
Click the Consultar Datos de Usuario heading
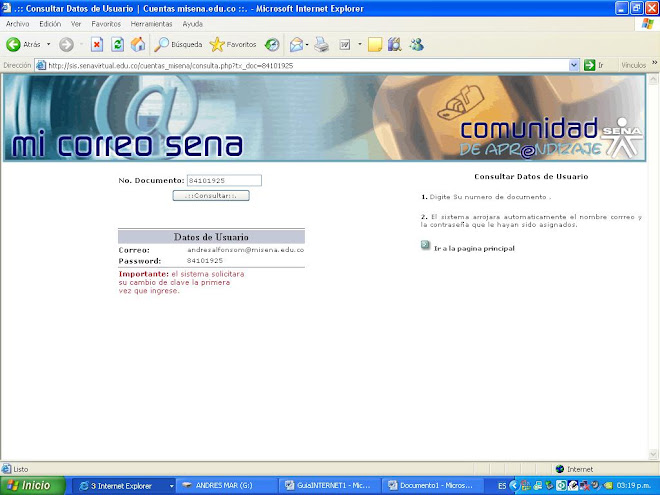(x=531, y=176)
